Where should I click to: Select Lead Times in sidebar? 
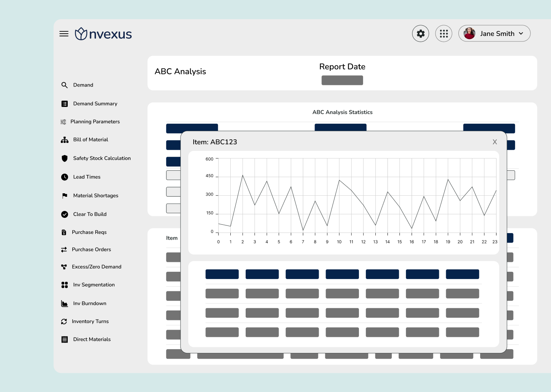click(87, 177)
